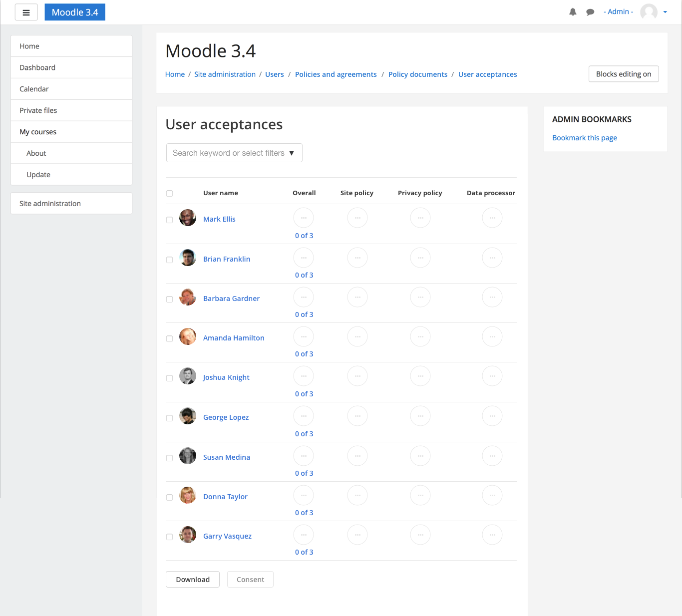The height and width of the screenshot is (616, 682).
Task: Open the messages speech bubble
Action: 590,12
